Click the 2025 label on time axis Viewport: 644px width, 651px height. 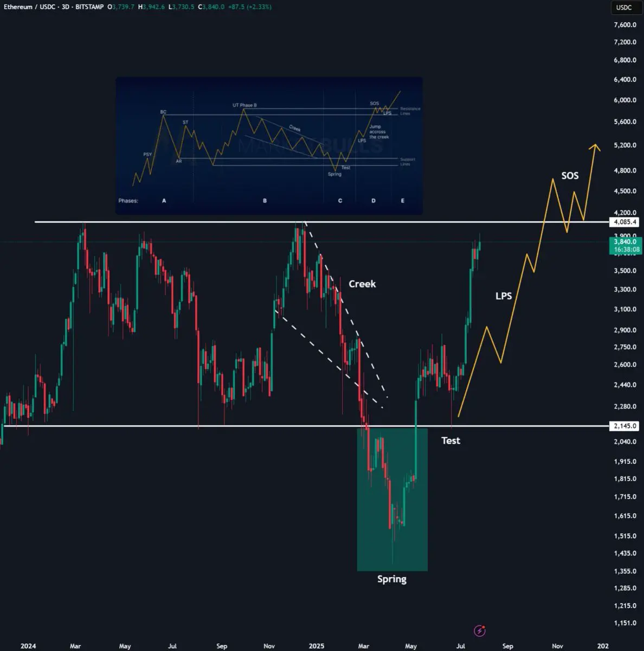click(317, 646)
